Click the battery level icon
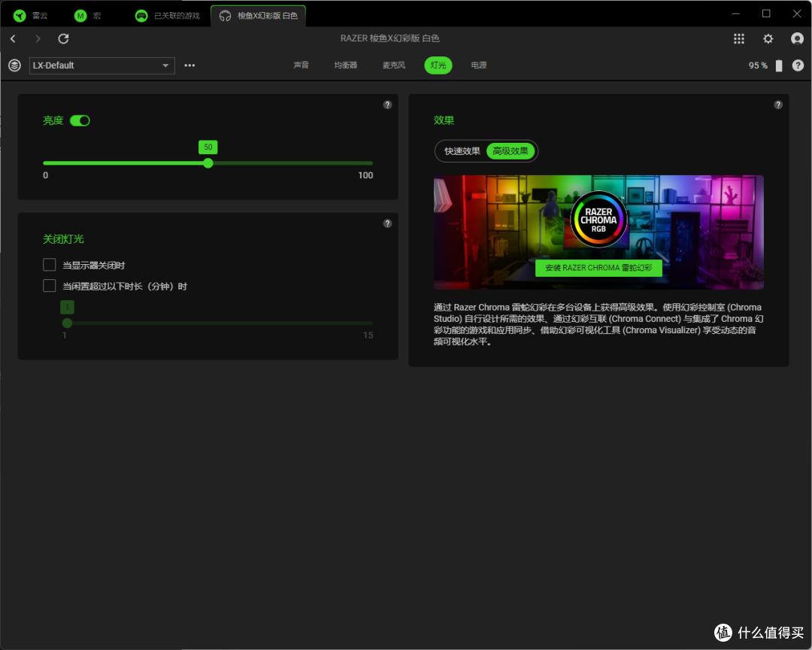Viewport: 812px width, 650px height. 779,65
